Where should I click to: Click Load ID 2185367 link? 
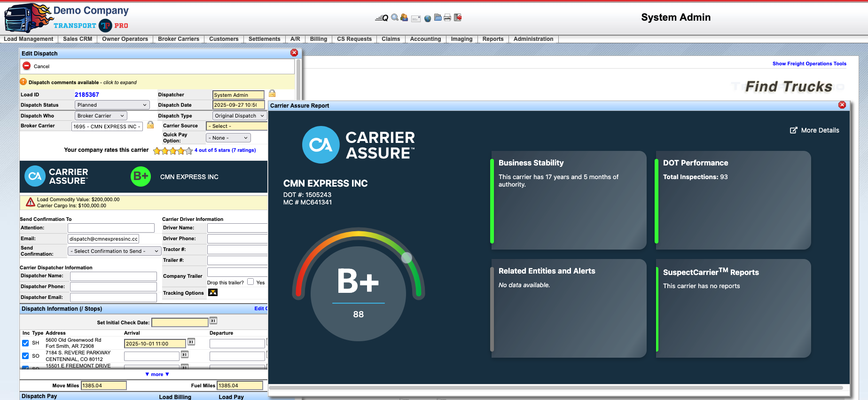(87, 94)
